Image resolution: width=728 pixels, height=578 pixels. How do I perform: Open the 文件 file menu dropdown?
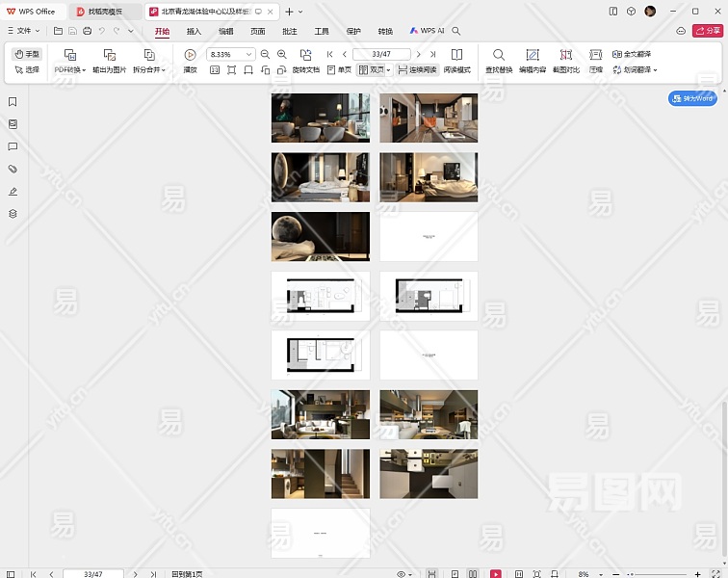[x=24, y=31]
